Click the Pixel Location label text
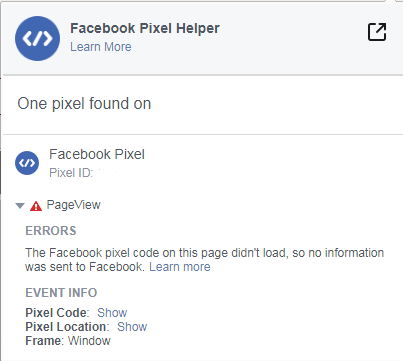The height and width of the screenshot is (361, 403). [x=67, y=327]
